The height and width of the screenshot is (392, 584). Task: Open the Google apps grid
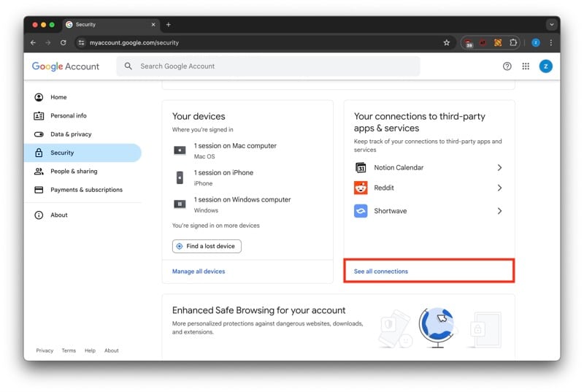click(x=526, y=66)
